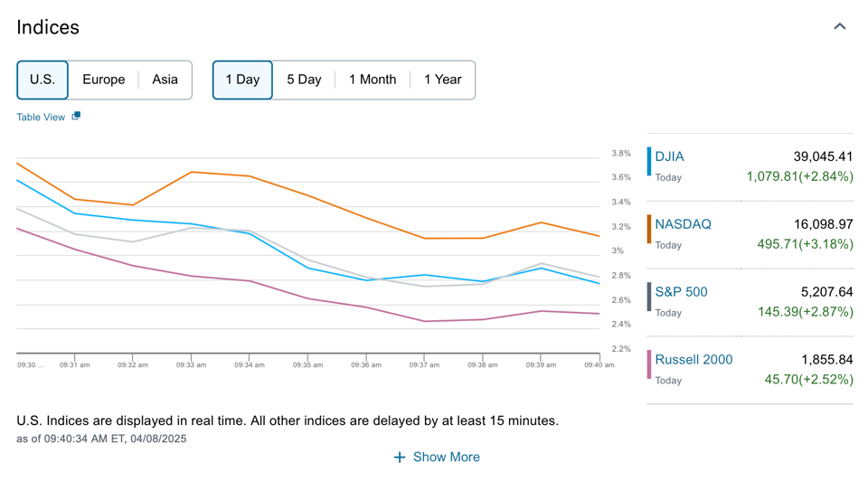Click the pink Russell 2000 color bar
868x482 pixels.
click(x=649, y=364)
